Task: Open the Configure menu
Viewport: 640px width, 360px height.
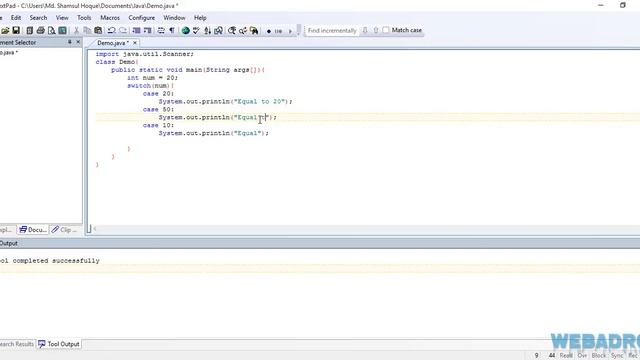Action: pyautogui.click(x=142, y=18)
